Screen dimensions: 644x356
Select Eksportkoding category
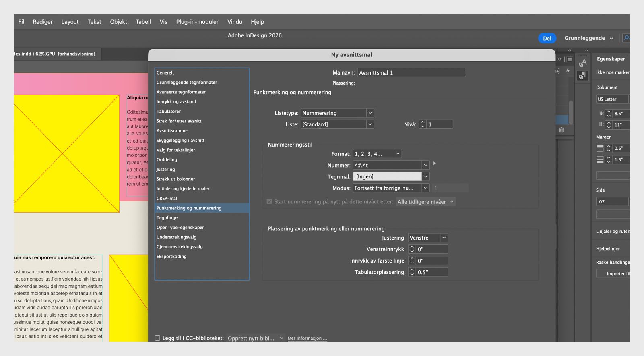pos(202,256)
